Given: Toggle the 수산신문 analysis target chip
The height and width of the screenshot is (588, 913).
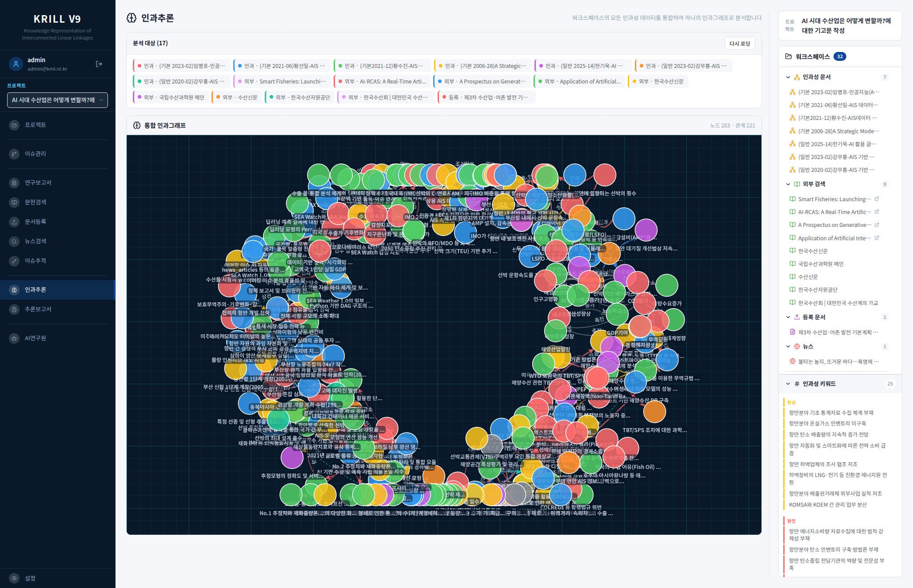Looking at the screenshot, I should [x=236, y=97].
